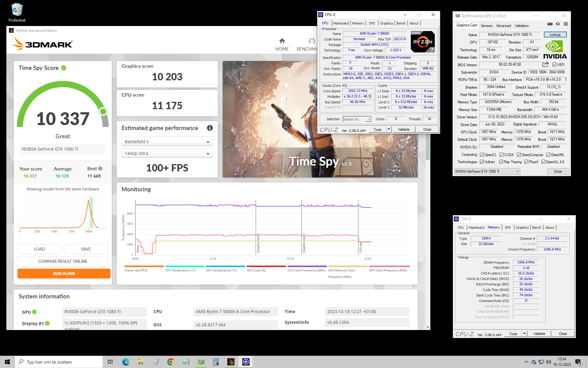This screenshot has height=368, width=588.
Task: Switch to Bench tab in top CPU-Z
Action: tap(401, 23)
